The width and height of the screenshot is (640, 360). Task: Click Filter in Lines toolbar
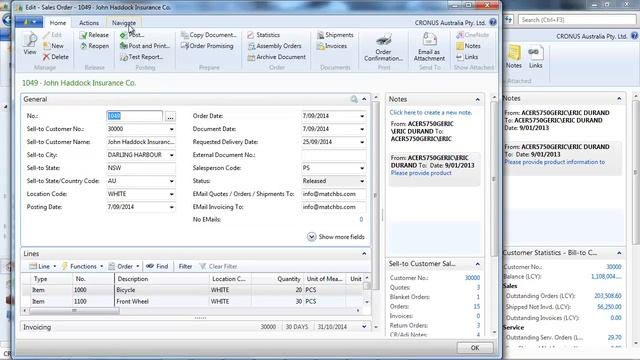185,266
